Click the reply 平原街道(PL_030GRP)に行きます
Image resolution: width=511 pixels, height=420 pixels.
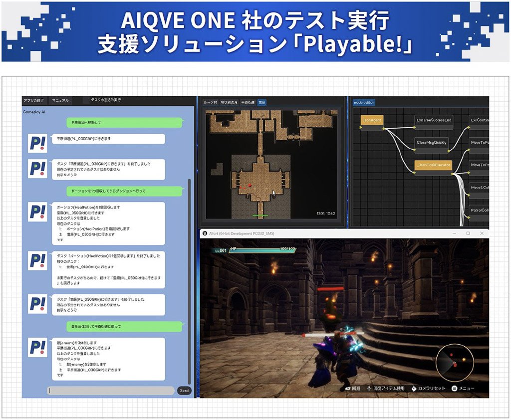coord(108,139)
